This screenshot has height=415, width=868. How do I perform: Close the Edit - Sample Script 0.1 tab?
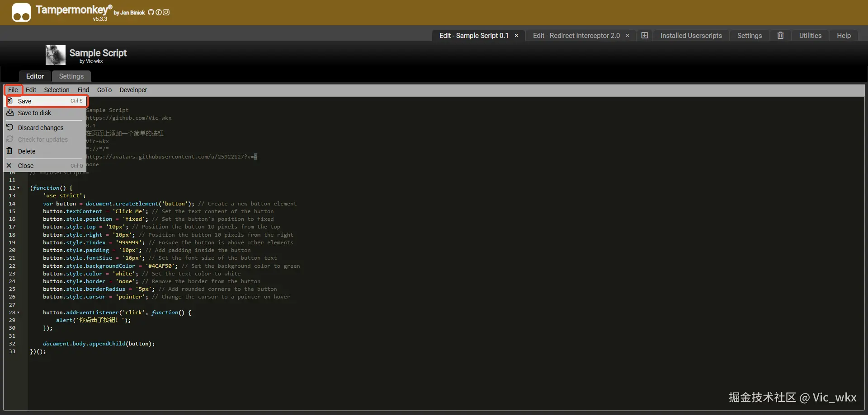[516, 35]
